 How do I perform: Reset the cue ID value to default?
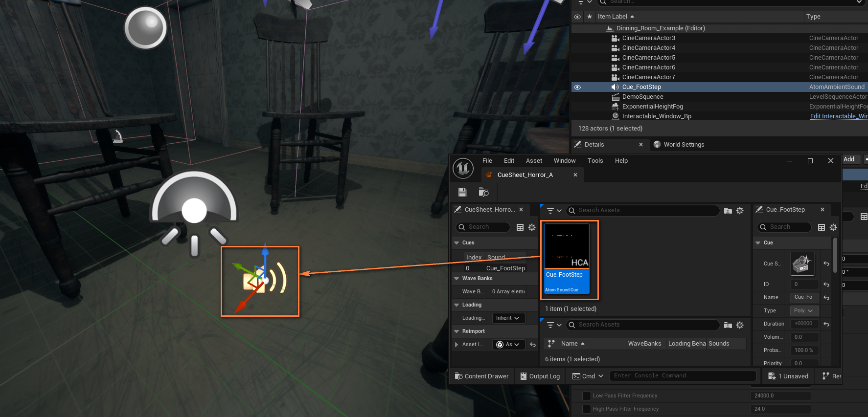point(826,285)
